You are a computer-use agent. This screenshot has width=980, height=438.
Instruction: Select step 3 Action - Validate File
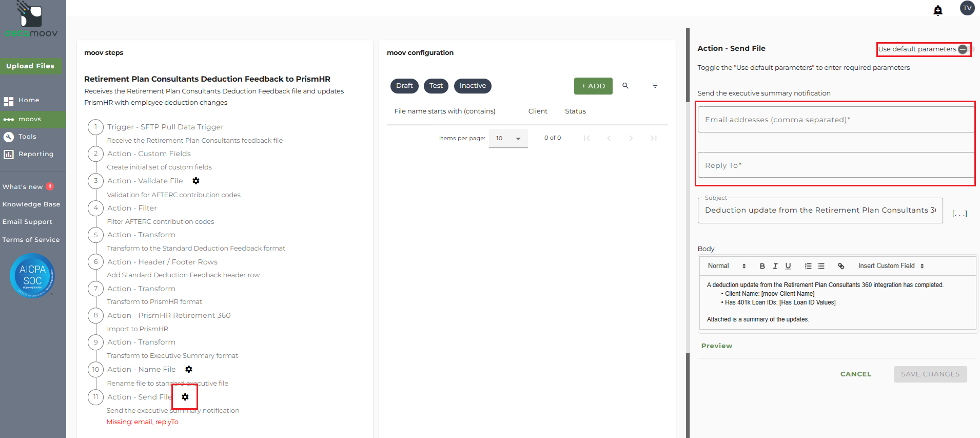pyautogui.click(x=145, y=181)
